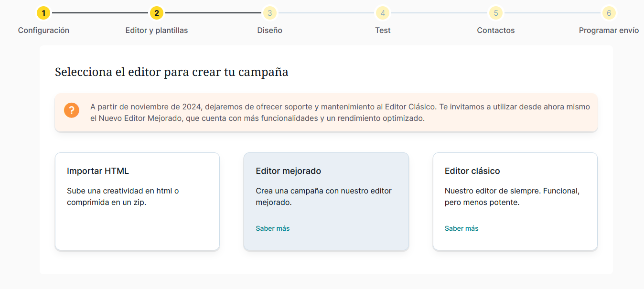Viewport: 644px width, 289px height.
Task: Open the Configuración step label
Action: point(43,30)
